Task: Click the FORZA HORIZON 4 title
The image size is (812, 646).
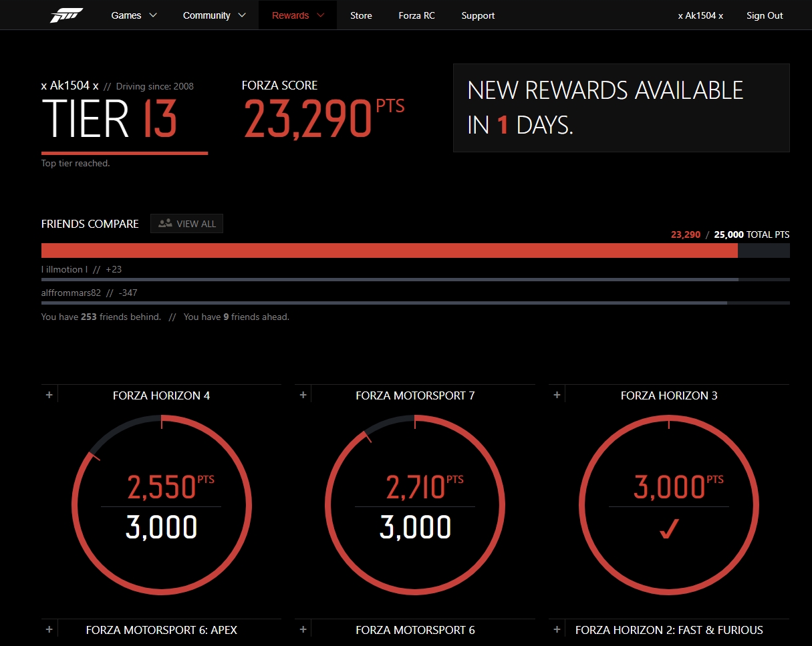Action: [x=161, y=395]
